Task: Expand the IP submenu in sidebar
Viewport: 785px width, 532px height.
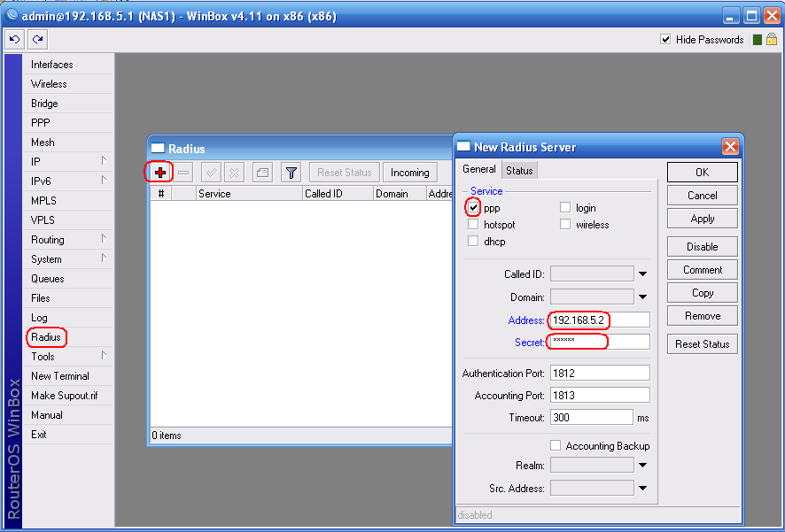Action: pos(104,161)
